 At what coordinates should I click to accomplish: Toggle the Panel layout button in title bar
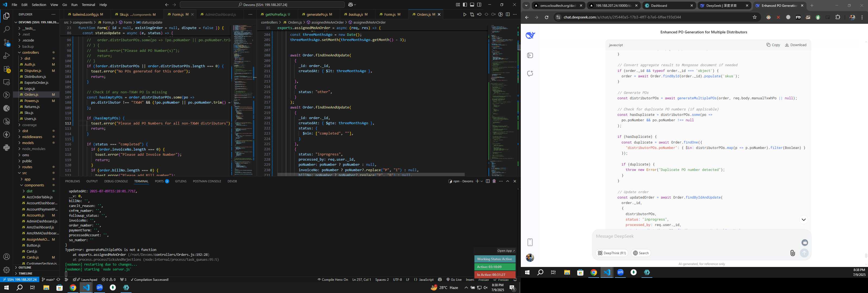pyautogui.click(x=472, y=5)
